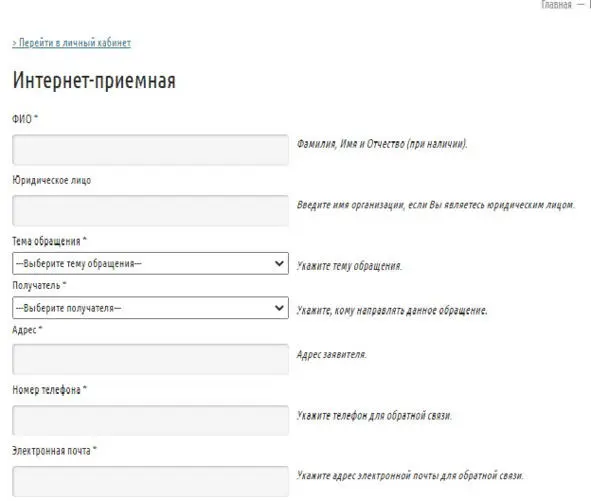Focus the ФИО text input field
This screenshot has height=501, width=591.
(x=150, y=150)
